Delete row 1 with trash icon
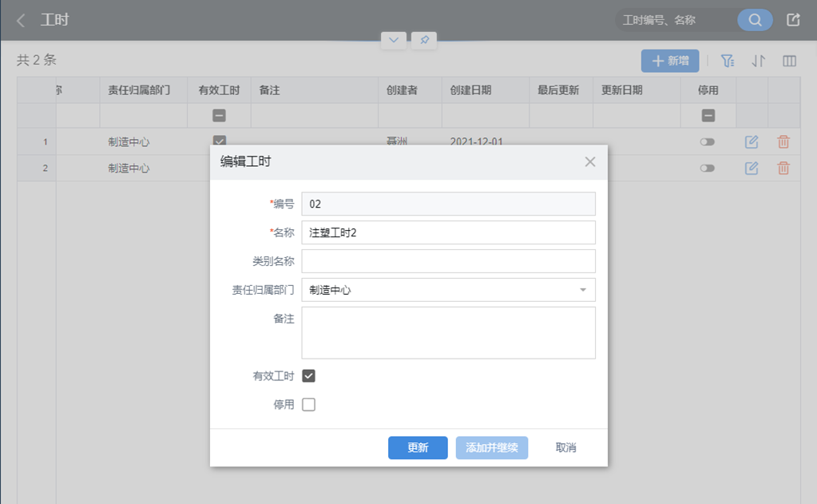 (x=783, y=141)
